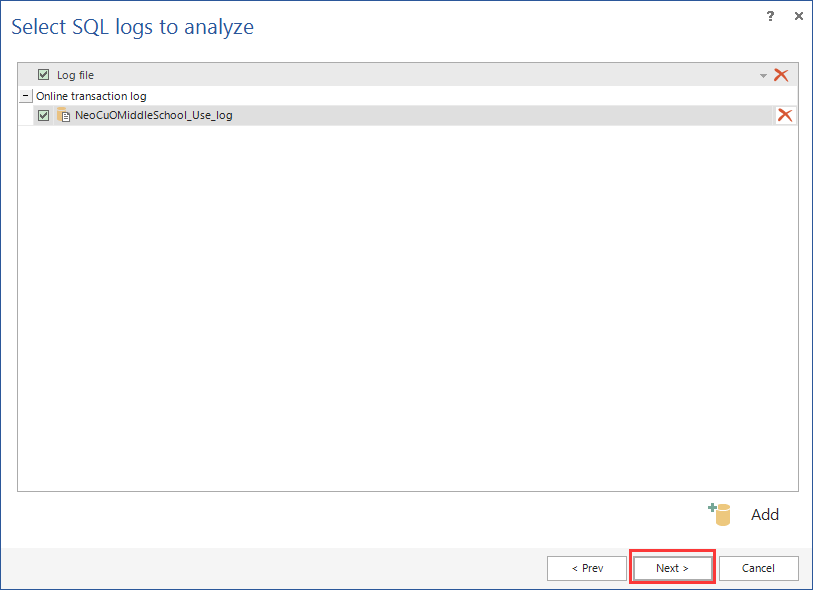Click the yellow database icon near Add
813x590 pixels.
[719, 513]
